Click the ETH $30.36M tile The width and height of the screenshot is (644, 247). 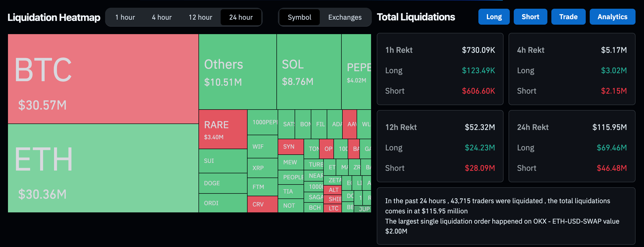click(103, 168)
